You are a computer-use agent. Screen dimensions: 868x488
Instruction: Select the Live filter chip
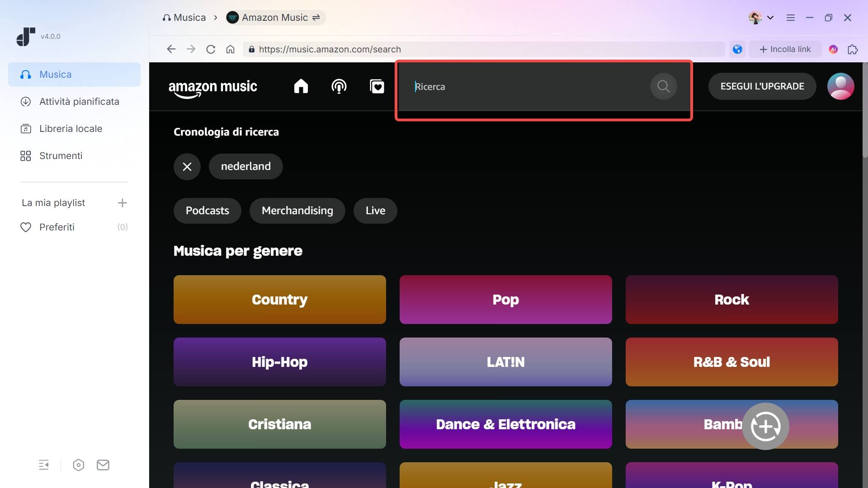375,210
